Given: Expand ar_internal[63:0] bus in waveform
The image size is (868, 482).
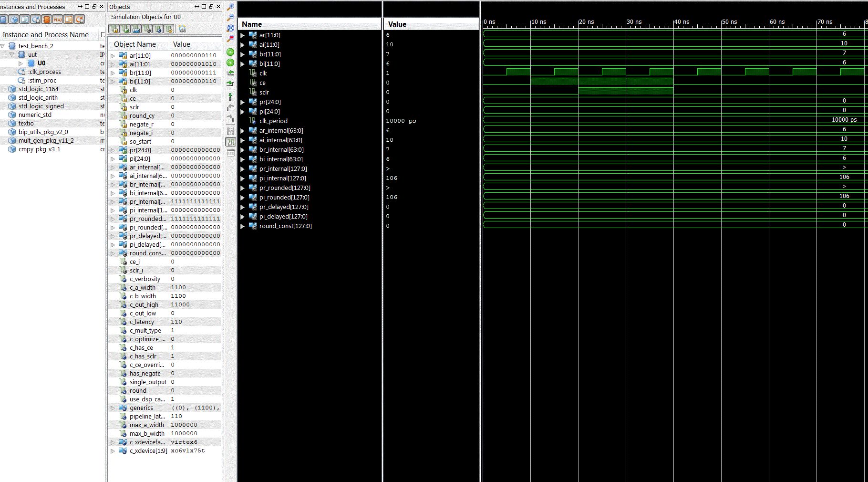Looking at the screenshot, I should tap(243, 131).
